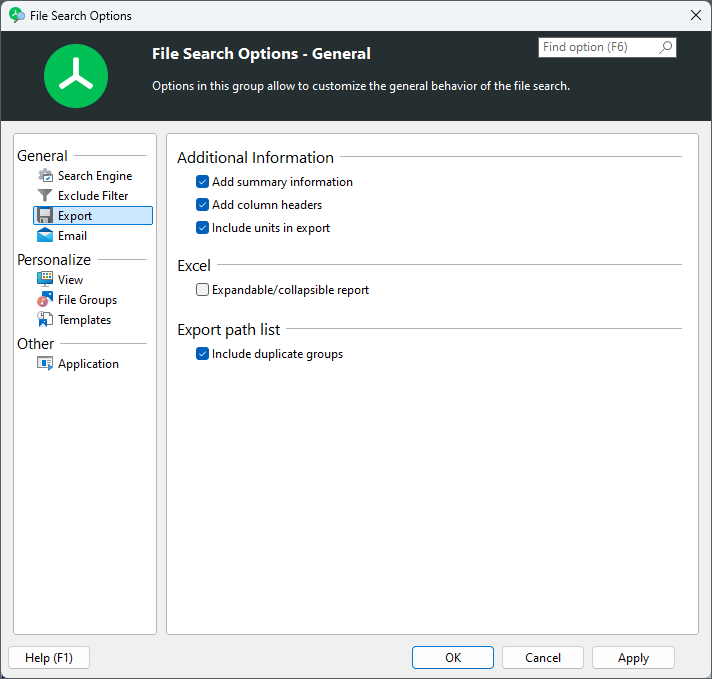The image size is (712, 679).
Task: Enable Expandable/collapsible report checkbox
Action: point(203,290)
